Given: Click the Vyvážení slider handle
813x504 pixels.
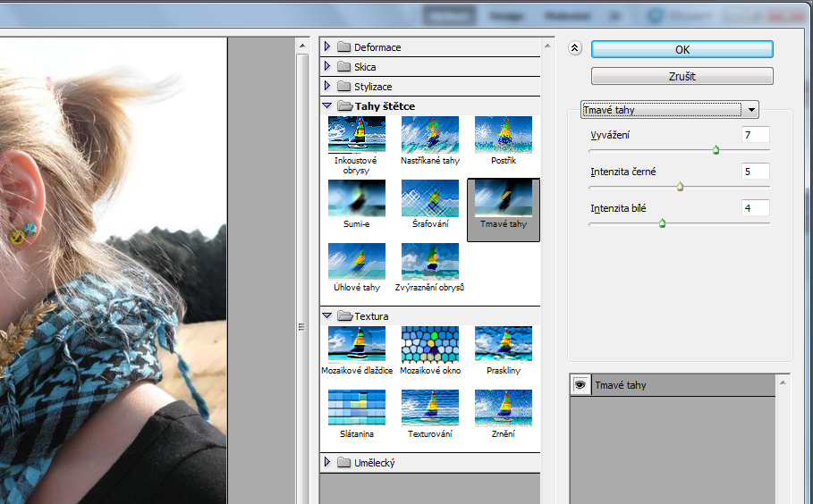Looking at the screenshot, I should [x=716, y=151].
